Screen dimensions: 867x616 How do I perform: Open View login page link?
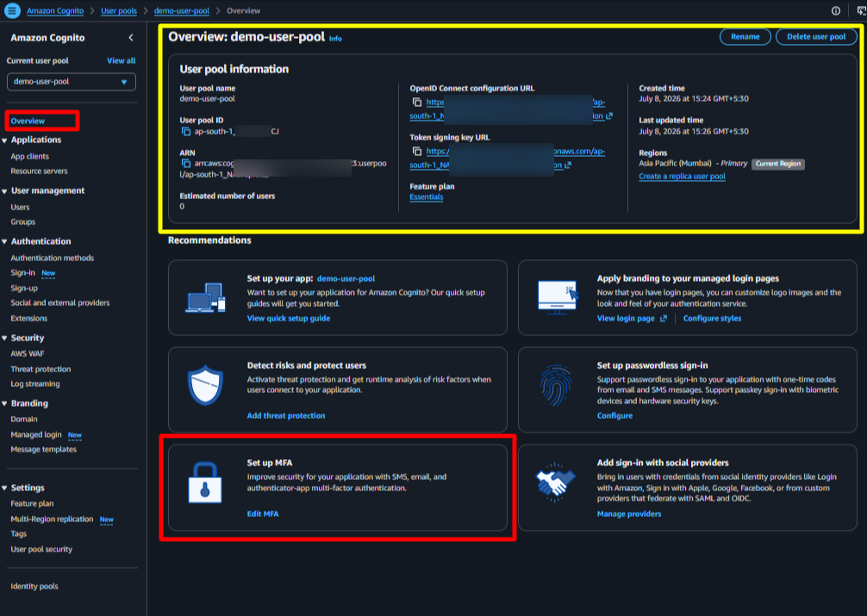[x=626, y=319]
